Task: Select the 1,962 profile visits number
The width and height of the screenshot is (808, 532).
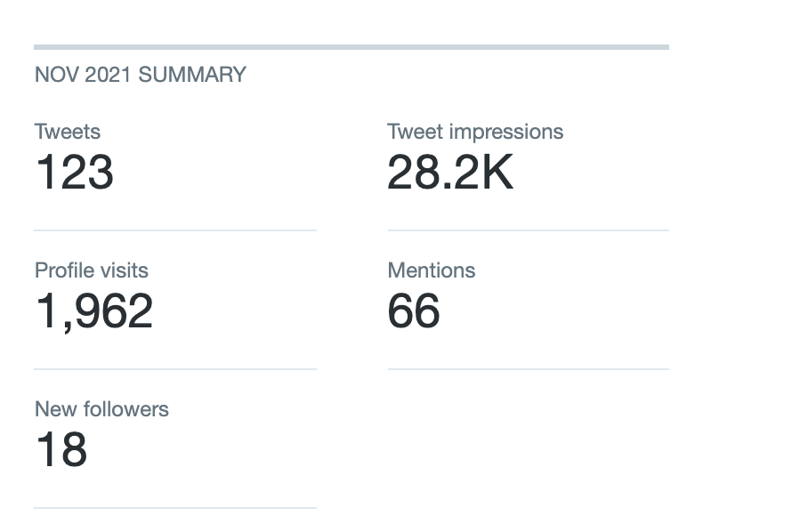Action: click(x=94, y=310)
